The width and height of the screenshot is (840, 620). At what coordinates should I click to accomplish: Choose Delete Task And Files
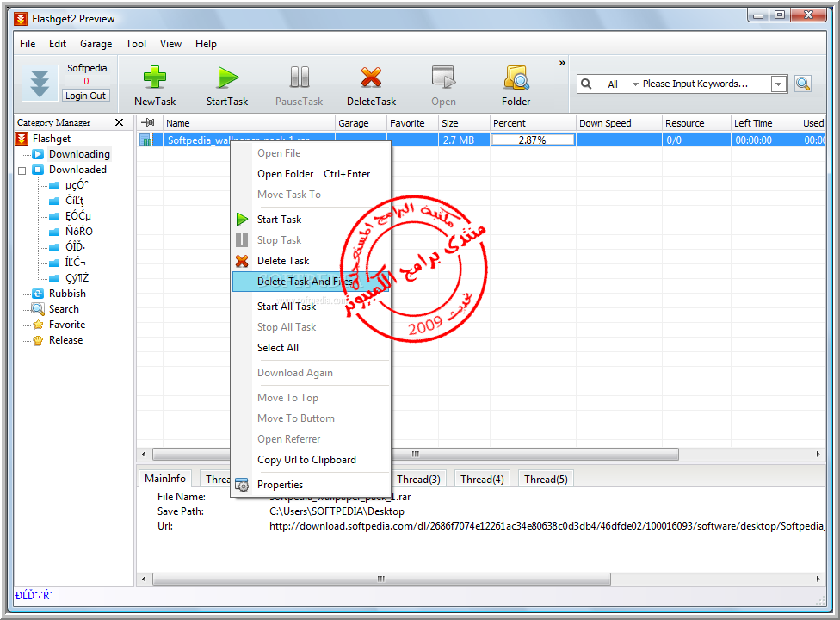click(312, 282)
